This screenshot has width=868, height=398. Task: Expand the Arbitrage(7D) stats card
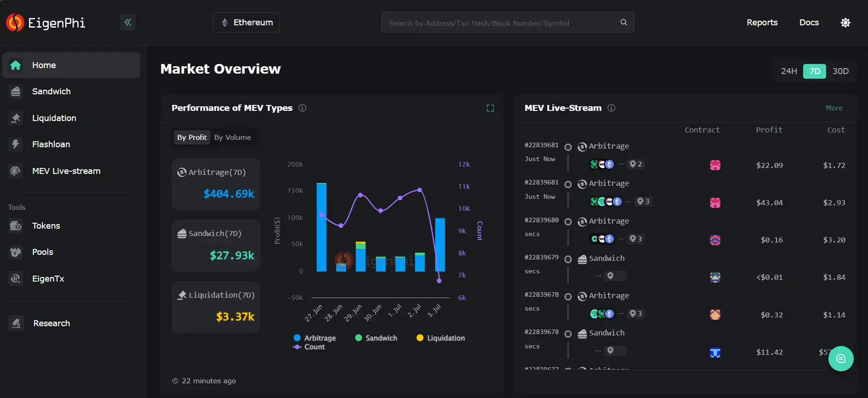(216, 184)
